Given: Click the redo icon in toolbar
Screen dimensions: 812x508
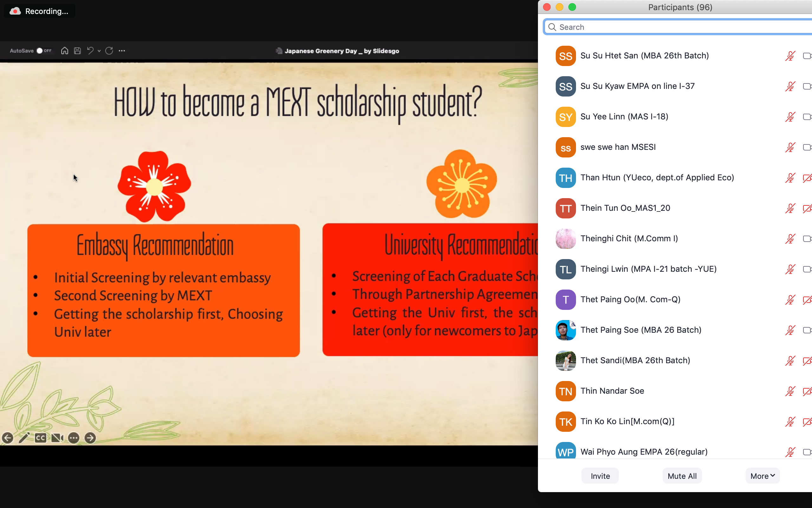Looking at the screenshot, I should click(109, 51).
